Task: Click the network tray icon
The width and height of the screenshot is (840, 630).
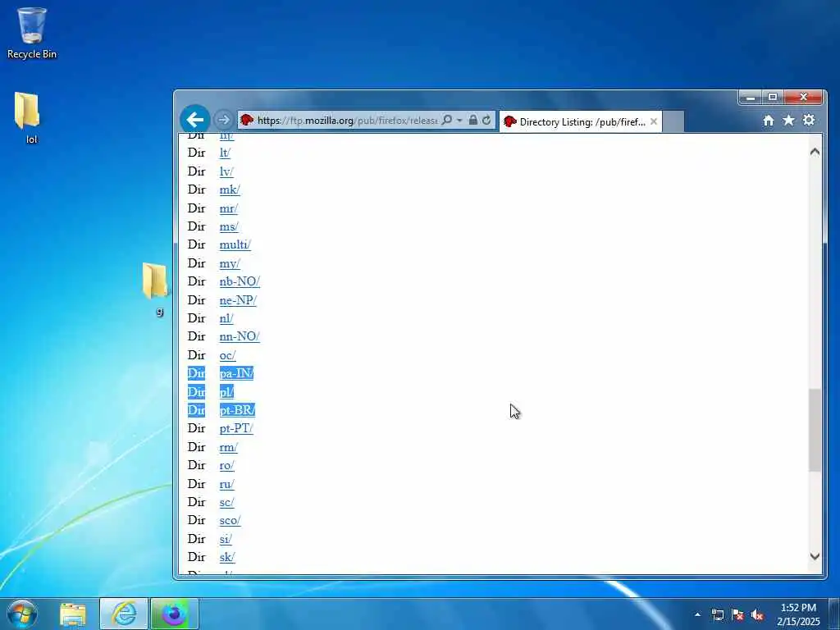Action: (717, 614)
